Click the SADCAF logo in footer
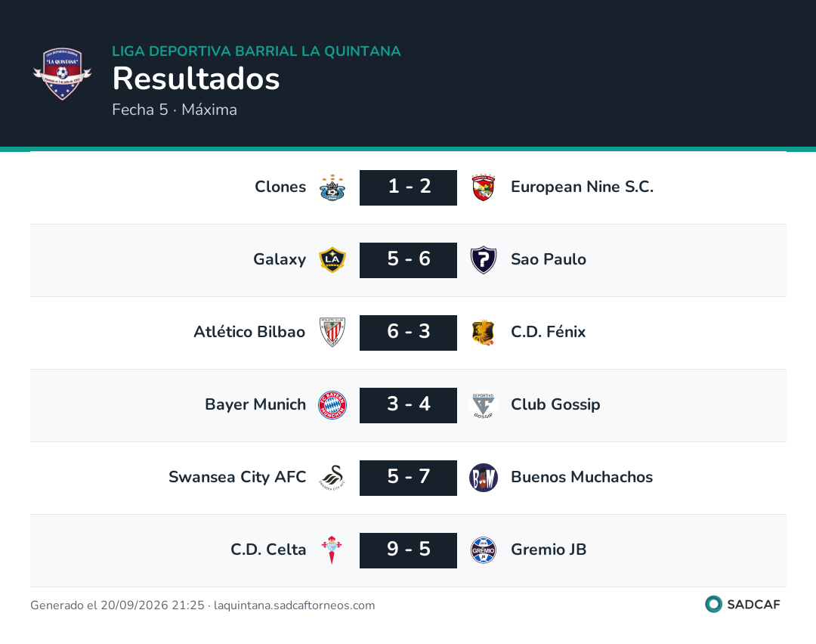Image resolution: width=816 pixels, height=644 pixels. (x=743, y=605)
